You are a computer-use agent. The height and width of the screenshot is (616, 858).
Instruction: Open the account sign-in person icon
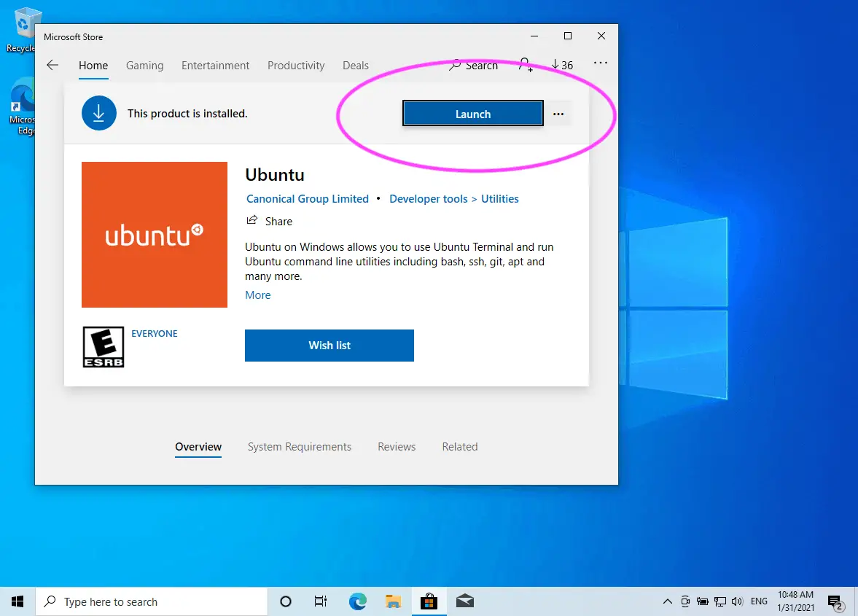(526, 65)
